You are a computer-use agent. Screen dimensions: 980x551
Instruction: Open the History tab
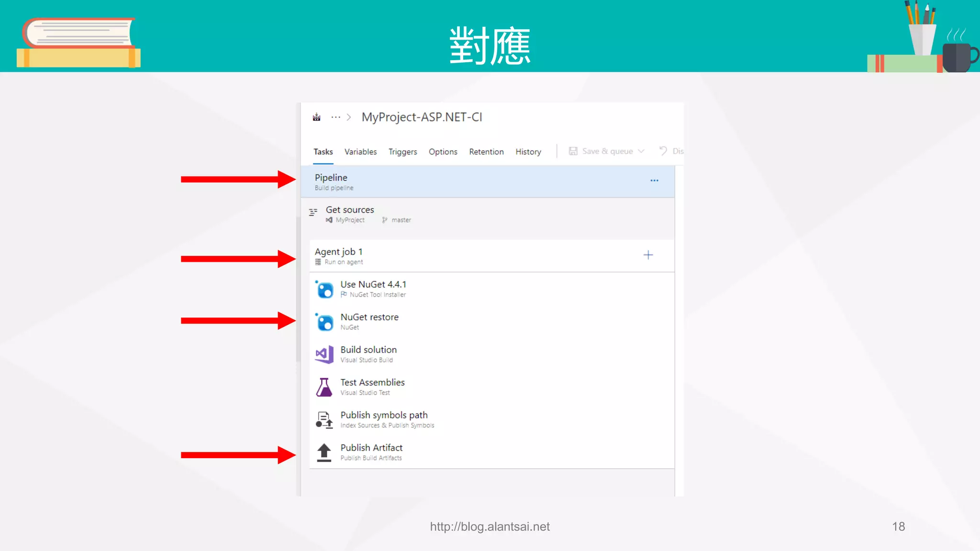pyautogui.click(x=528, y=152)
